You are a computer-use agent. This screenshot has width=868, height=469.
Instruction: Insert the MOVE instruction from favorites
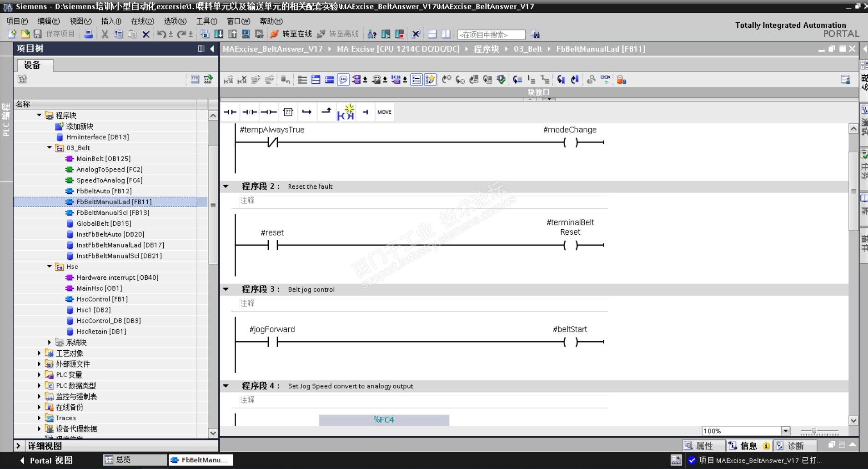pyautogui.click(x=384, y=112)
